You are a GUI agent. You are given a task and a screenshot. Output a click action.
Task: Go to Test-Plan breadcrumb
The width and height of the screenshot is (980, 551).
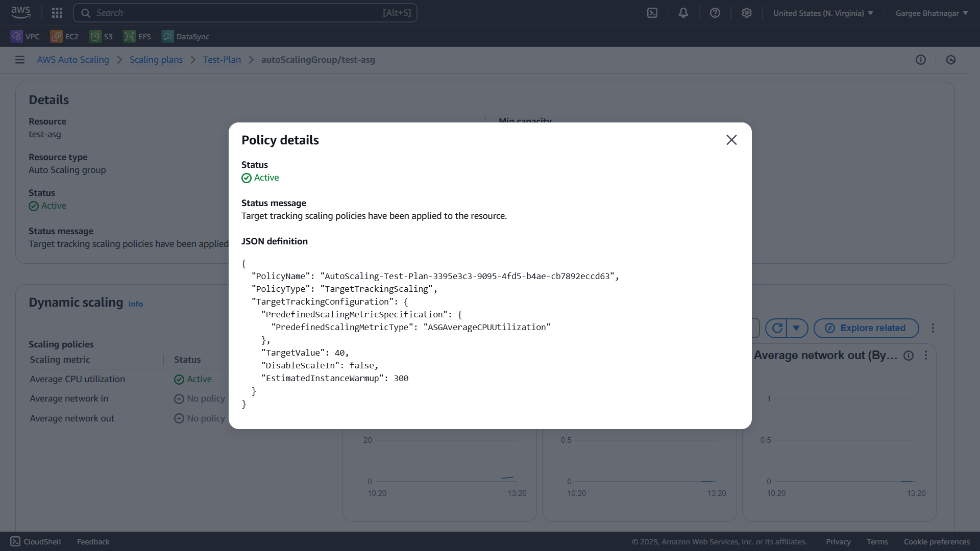(222, 60)
